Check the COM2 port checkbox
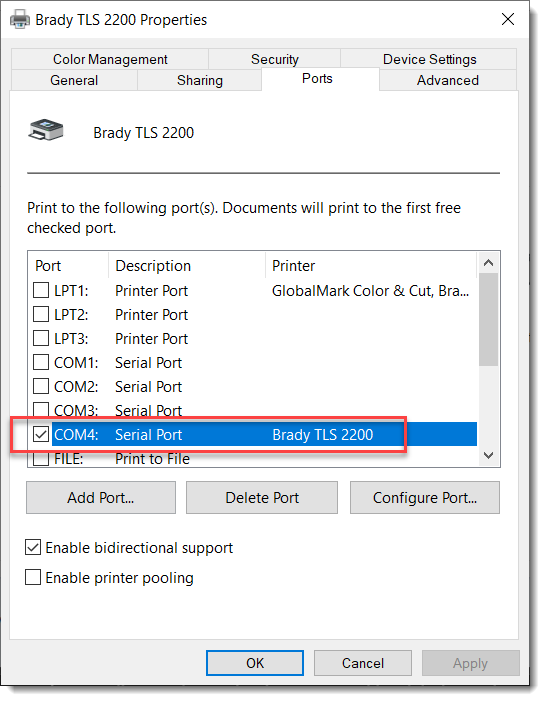Viewport: 545px width, 701px height. (x=41, y=386)
